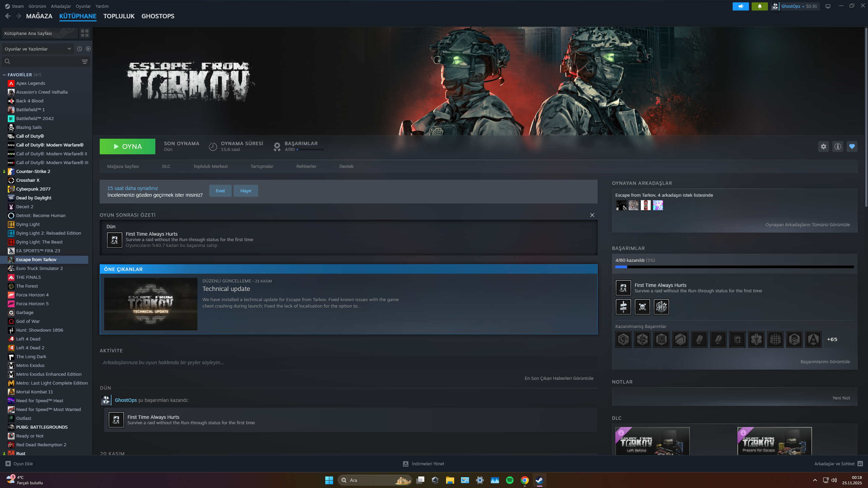Open the Left Behind DLC thumbnail
The image size is (868, 488).
653,441
